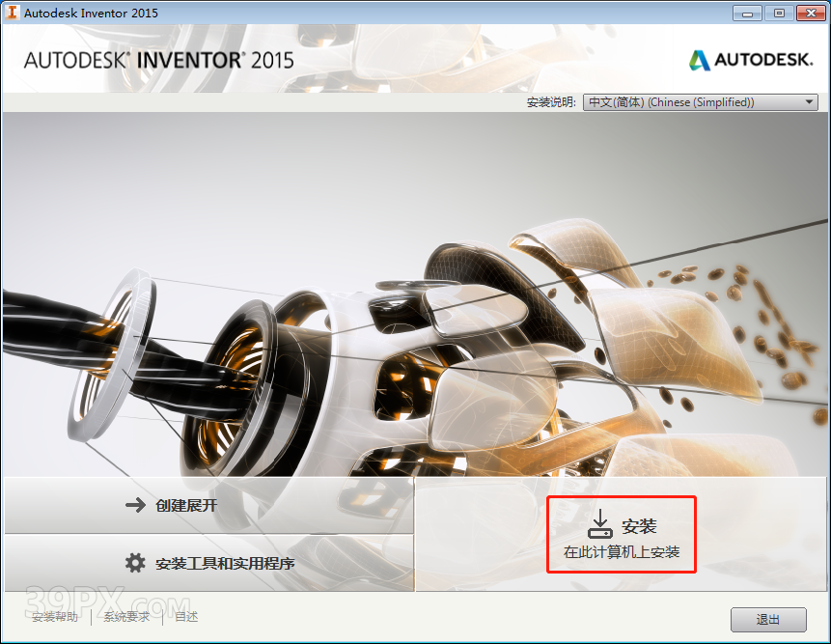The width and height of the screenshot is (831, 644).
Task: Click the gear icon beside 安装工具和实用程序
Action: [135, 563]
